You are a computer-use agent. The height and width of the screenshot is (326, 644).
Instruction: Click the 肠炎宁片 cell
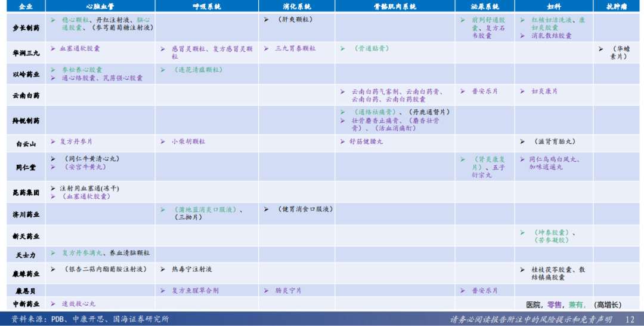point(289,291)
